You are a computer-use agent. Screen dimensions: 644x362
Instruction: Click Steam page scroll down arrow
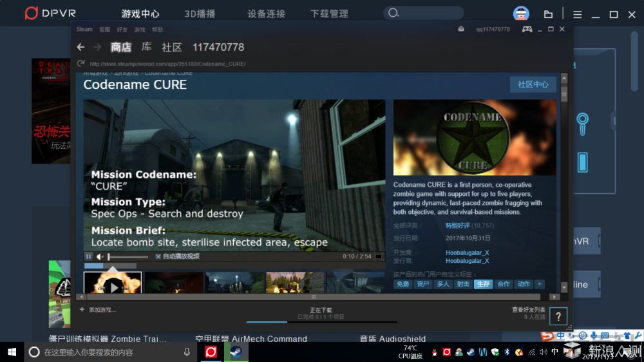564,287
